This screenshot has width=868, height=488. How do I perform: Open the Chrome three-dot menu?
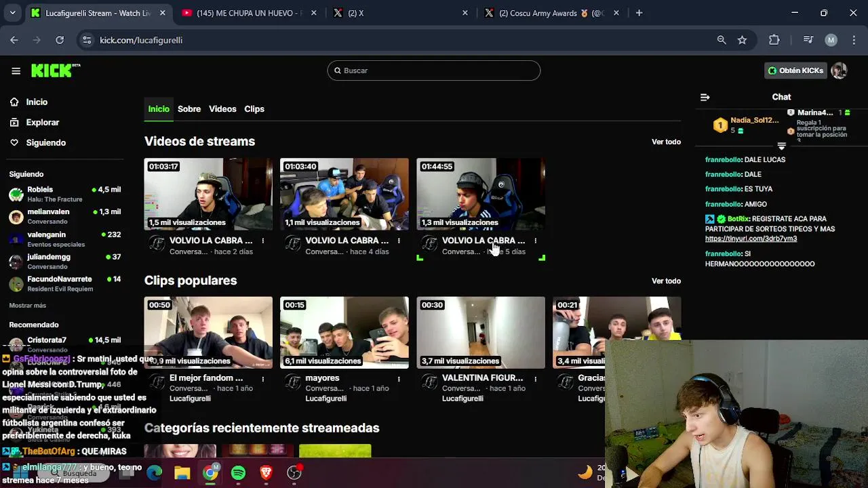coord(853,40)
